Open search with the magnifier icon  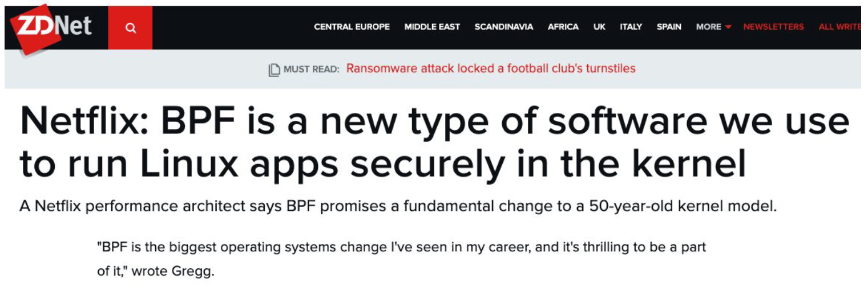click(131, 28)
